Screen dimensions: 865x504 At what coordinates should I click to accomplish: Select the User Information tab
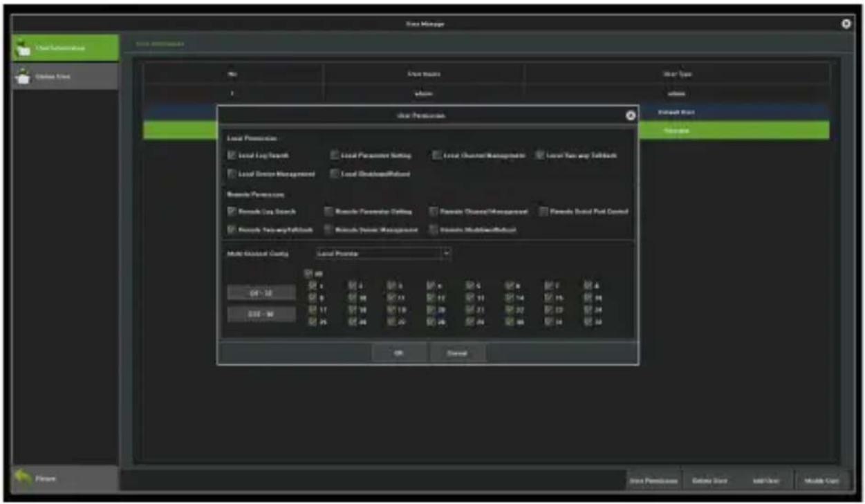pos(66,48)
